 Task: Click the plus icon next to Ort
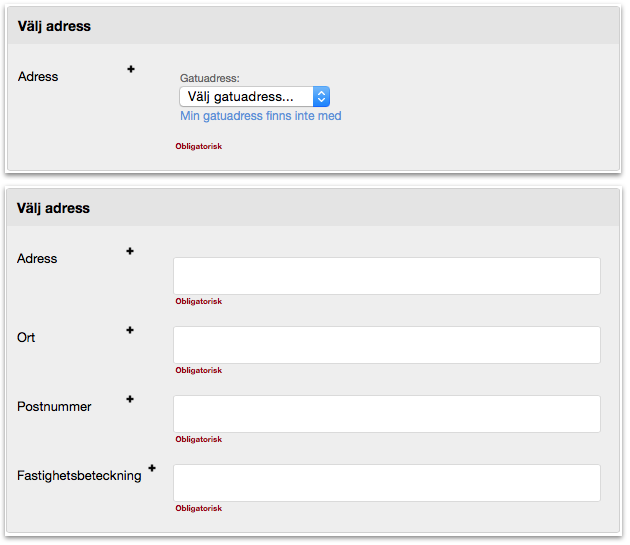pos(130,329)
